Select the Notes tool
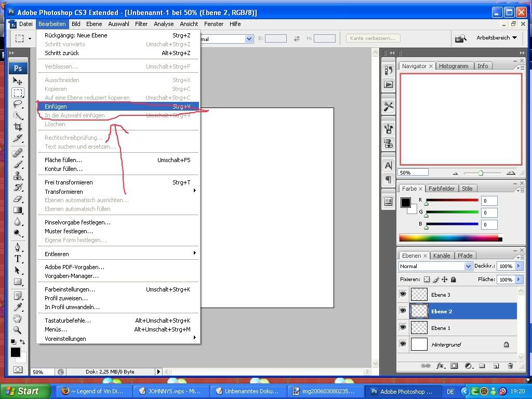532x399 pixels. click(18, 296)
